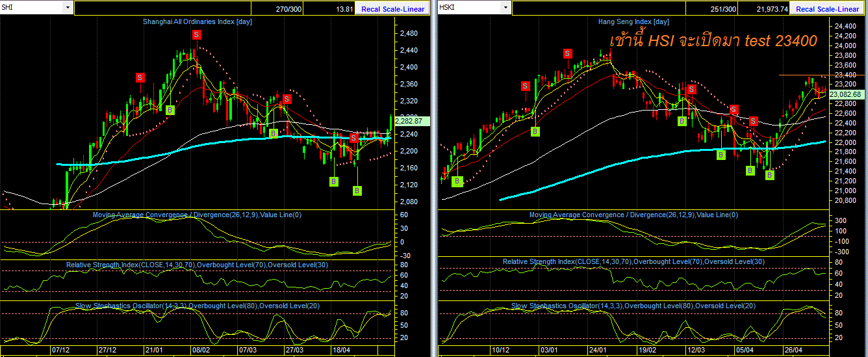
Task: Select the Relative Strength Index title under Shanghai chart
Action: click(x=198, y=265)
